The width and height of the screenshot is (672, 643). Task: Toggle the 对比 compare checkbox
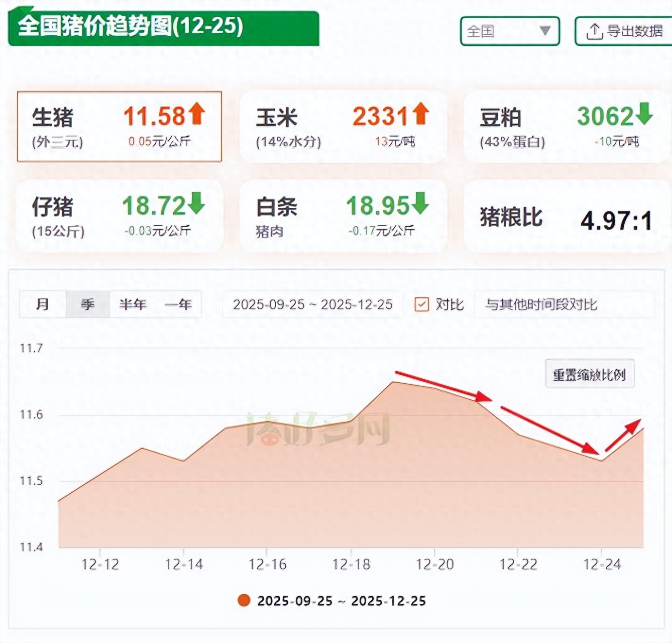coord(421,304)
